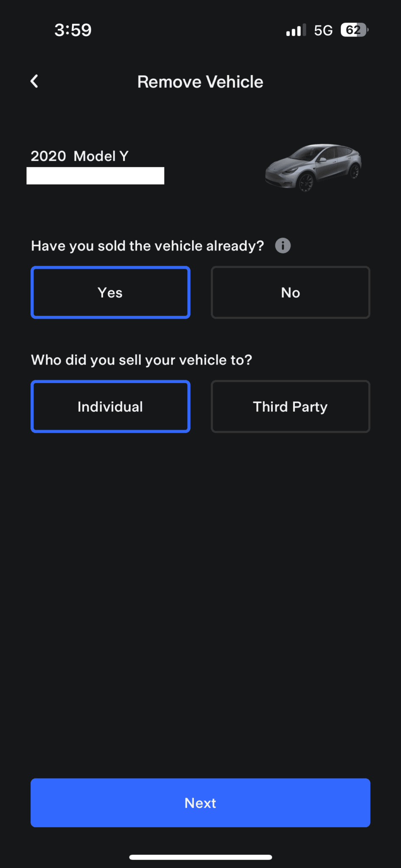Tap the Remove Vehicle title
Viewport: 401px width, 868px height.
(x=200, y=81)
